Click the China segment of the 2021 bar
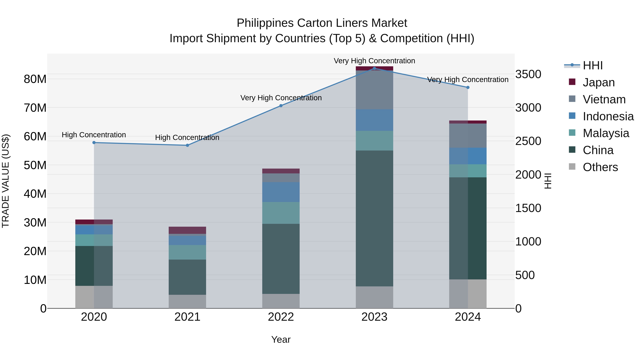The width and height of the screenshot is (644, 362). (x=187, y=277)
